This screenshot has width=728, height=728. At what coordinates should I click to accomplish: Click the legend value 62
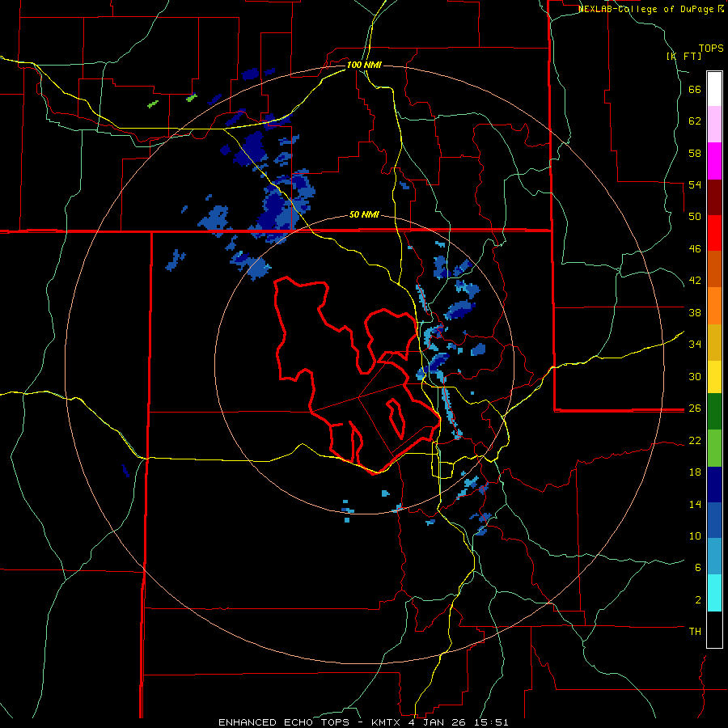point(695,121)
